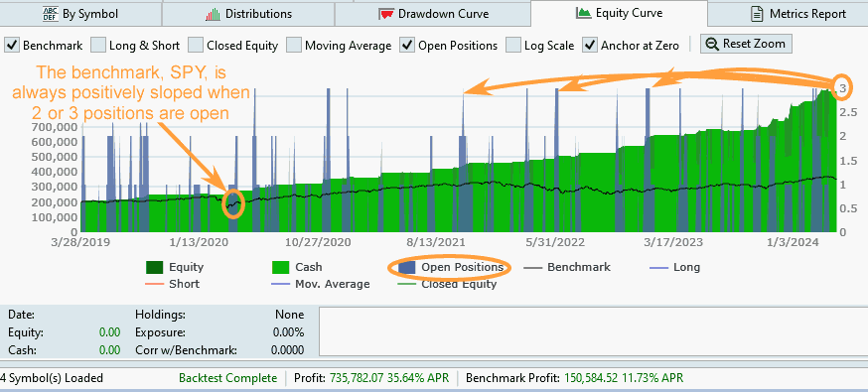Enable the Log Scale checkbox
This screenshot has height=392, width=868.
[513, 45]
